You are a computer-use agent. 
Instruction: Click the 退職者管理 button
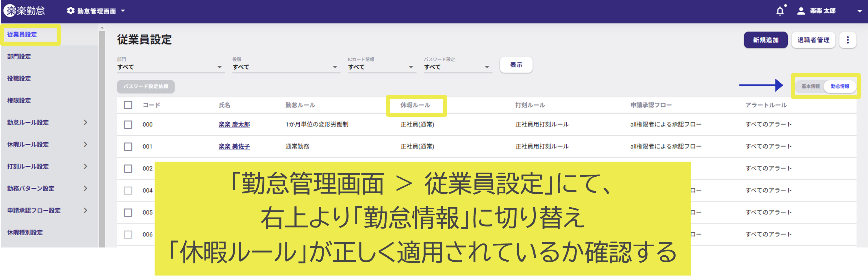pyautogui.click(x=813, y=40)
